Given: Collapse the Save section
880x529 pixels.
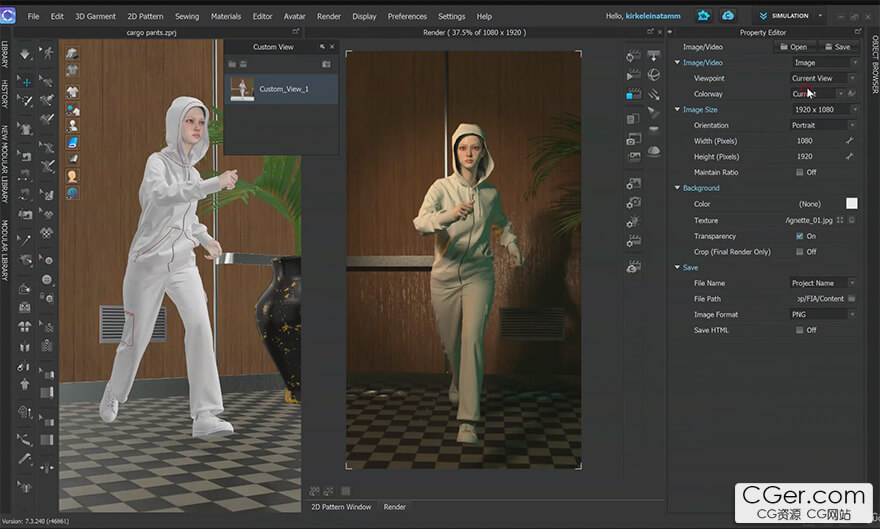Looking at the screenshot, I should (x=677, y=268).
